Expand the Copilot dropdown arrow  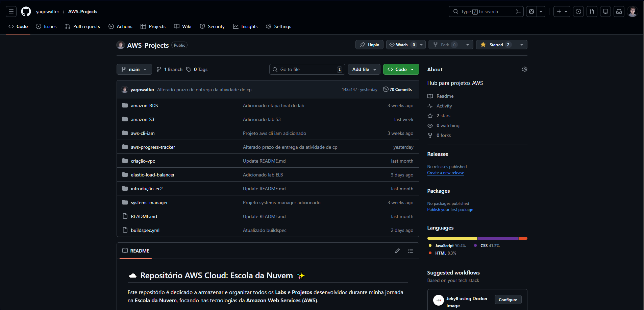(541, 11)
